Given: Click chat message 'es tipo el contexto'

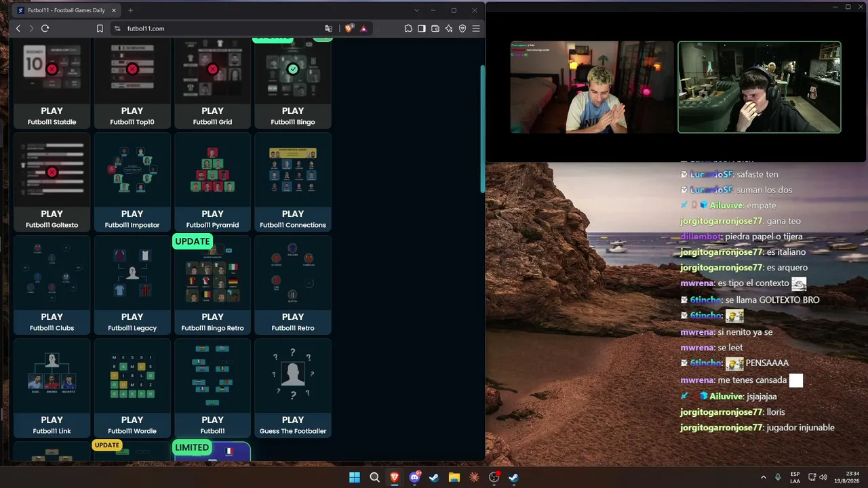Looking at the screenshot, I should (753, 283).
